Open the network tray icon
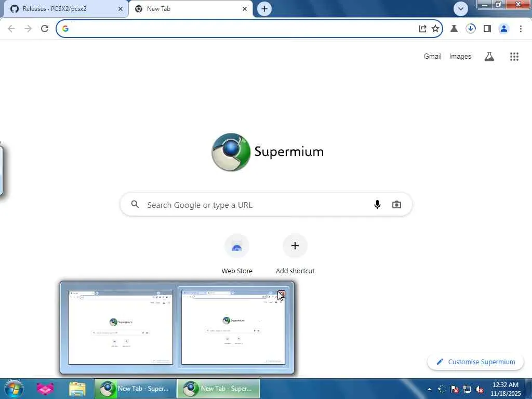The height and width of the screenshot is (399, 532). (x=467, y=389)
